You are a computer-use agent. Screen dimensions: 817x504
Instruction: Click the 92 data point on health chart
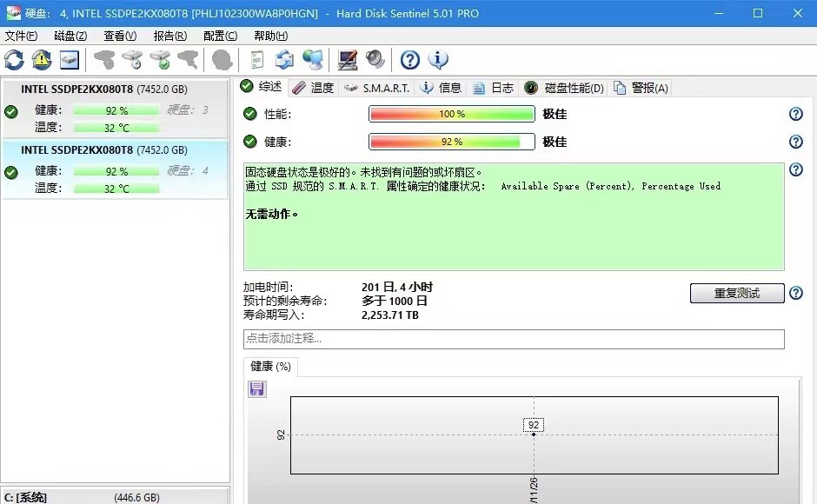coord(534,434)
